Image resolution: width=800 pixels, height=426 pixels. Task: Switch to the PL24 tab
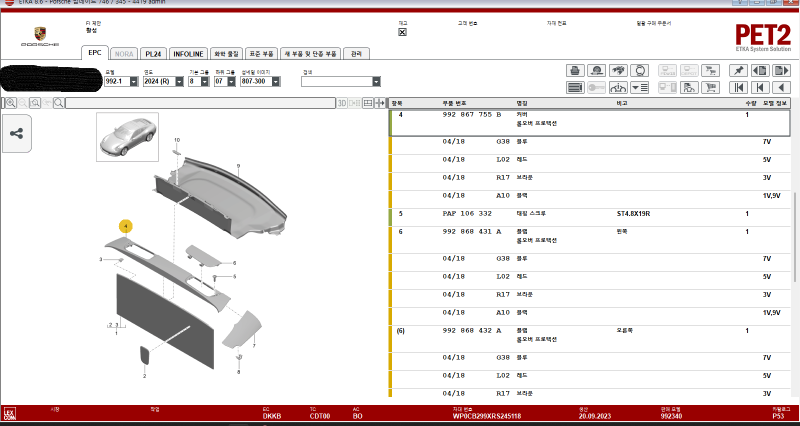click(153, 54)
